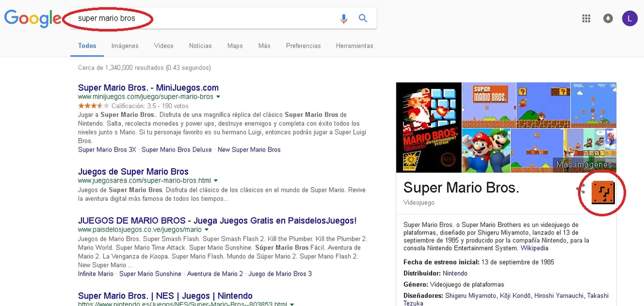This screenshot has height=306, width=644.
Task: Expand dropdown arrow beside minijuegos.com URL
Action: tap(218, 97)
